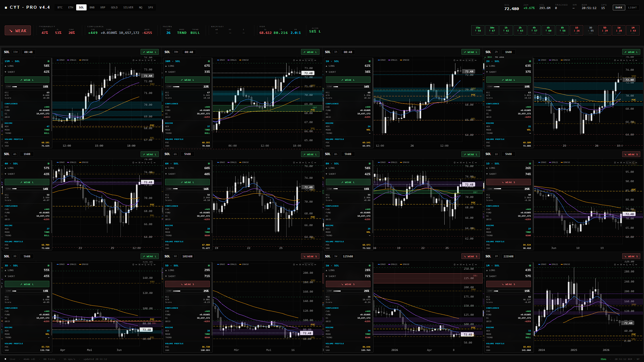The height and width of the screenshot is (362, 644).
Task: Click WEAK S badge in 1D chart header
Action: tap(631, 154)
